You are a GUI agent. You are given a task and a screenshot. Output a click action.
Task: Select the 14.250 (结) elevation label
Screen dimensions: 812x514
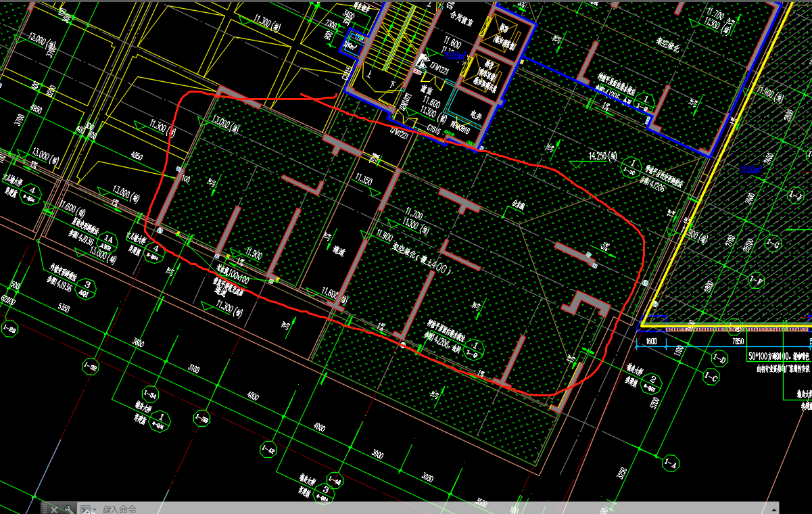pos(603,156)
